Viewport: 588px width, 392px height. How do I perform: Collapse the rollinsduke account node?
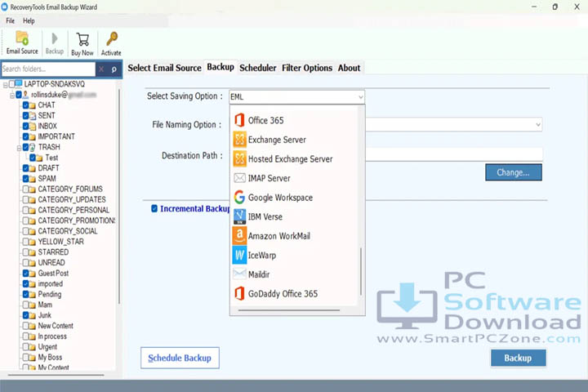(12, 96)
